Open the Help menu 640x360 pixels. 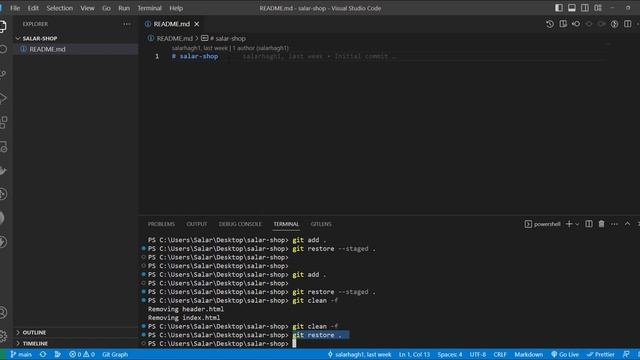pos(176,8)
